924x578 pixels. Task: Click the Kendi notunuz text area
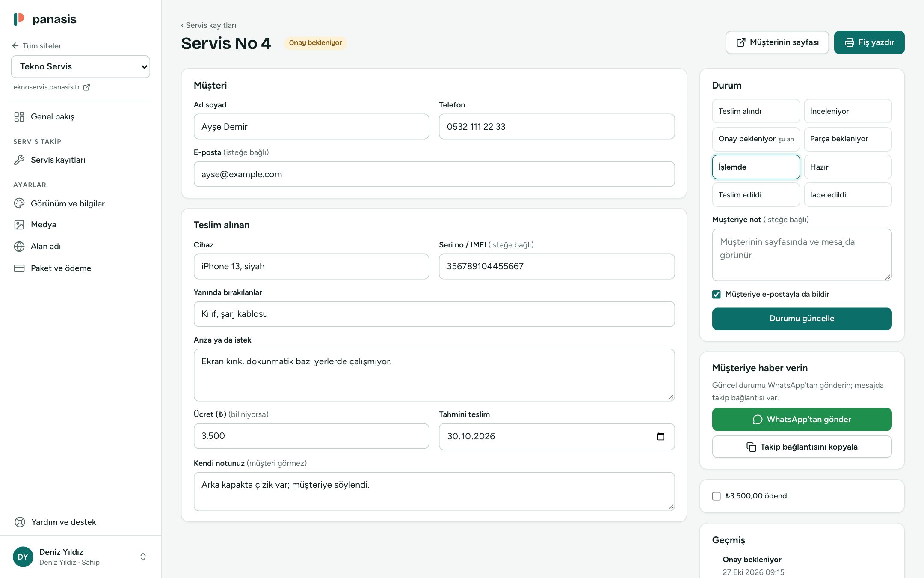[434, 492]
